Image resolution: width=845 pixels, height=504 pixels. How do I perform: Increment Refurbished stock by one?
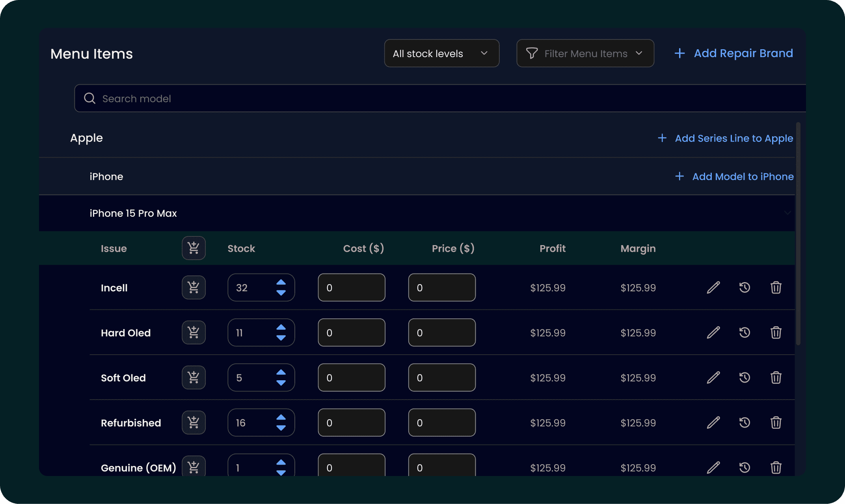click(281, 417)
